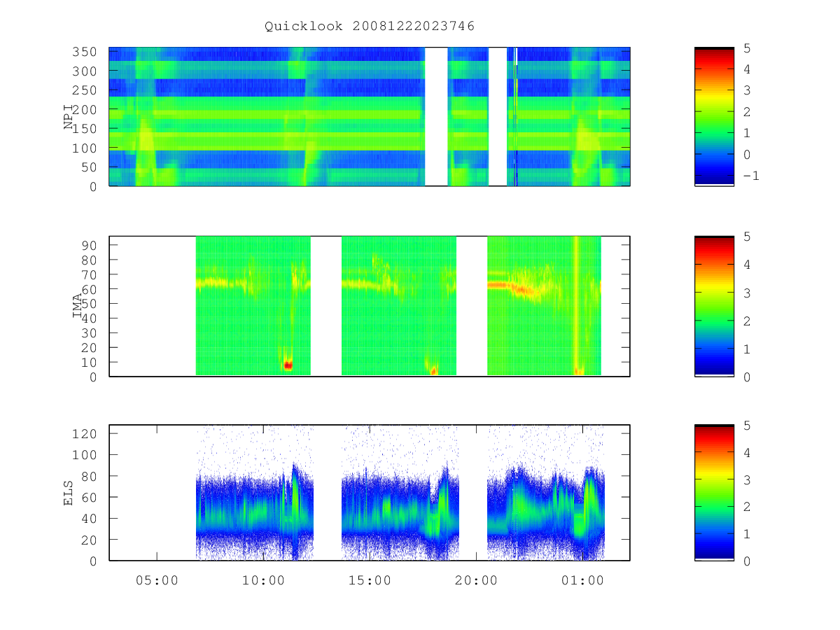Click the 4 tick on IMA color bar

click(745, 265)
